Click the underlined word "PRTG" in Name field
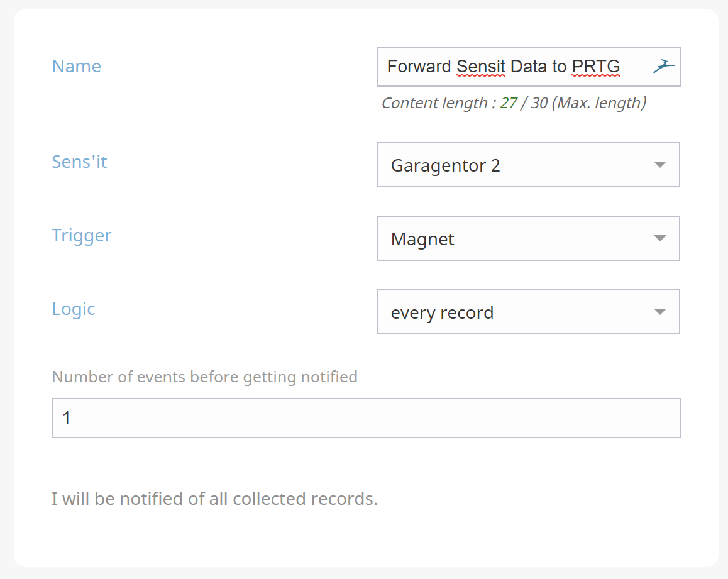 (596, 67)
